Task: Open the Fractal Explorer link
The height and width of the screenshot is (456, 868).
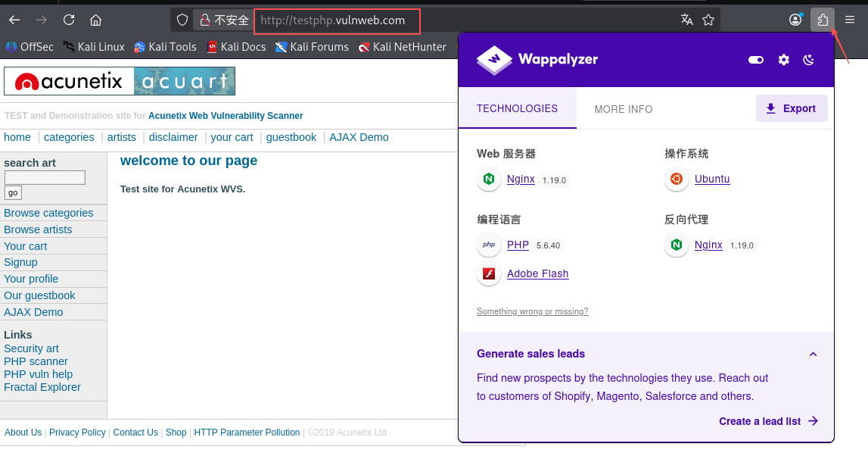Action: click(42, 387)
